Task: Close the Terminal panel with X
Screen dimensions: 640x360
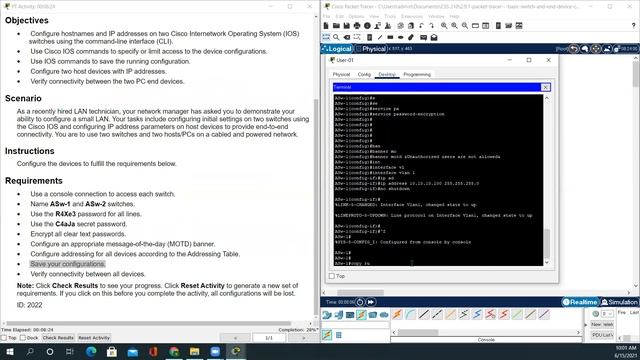Action: [545, 87]
